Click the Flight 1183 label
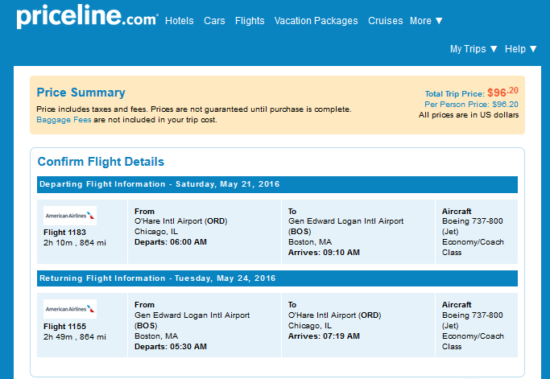The height and width of the screenshot is (379, 550). [65, 232]
